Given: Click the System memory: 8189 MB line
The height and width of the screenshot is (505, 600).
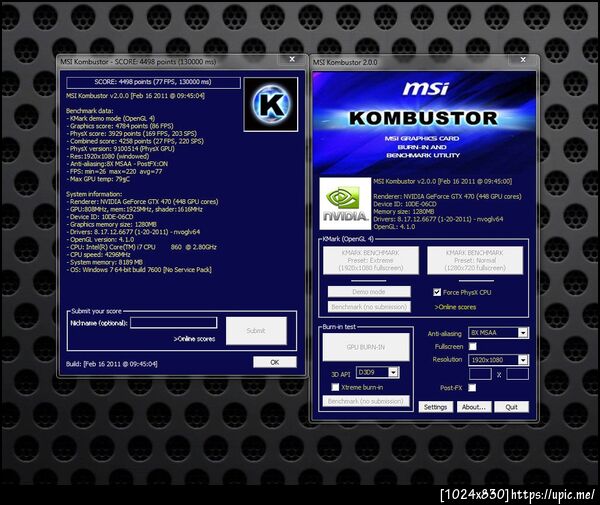Looking at the screenshot, I should [x=105, y=262].
